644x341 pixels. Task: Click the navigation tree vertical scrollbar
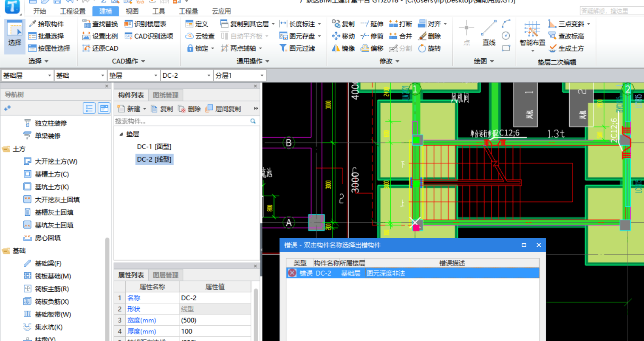point(107,289)
